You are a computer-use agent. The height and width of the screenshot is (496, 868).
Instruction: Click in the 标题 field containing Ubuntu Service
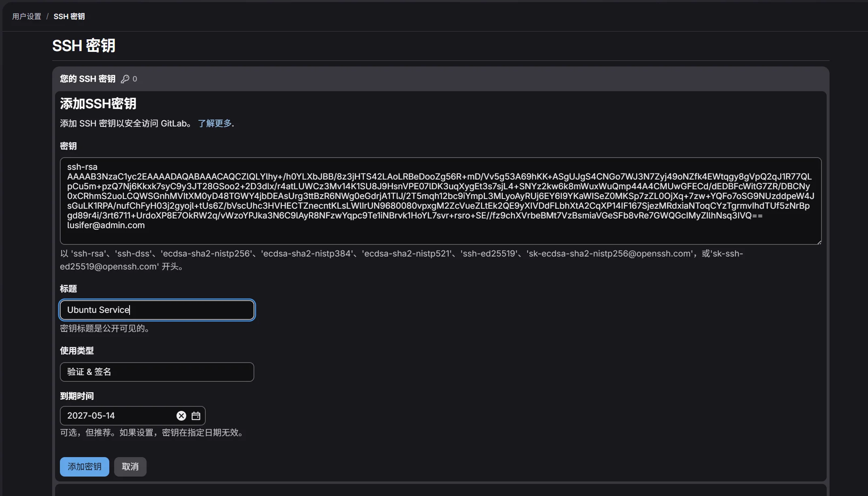point(157,310)
